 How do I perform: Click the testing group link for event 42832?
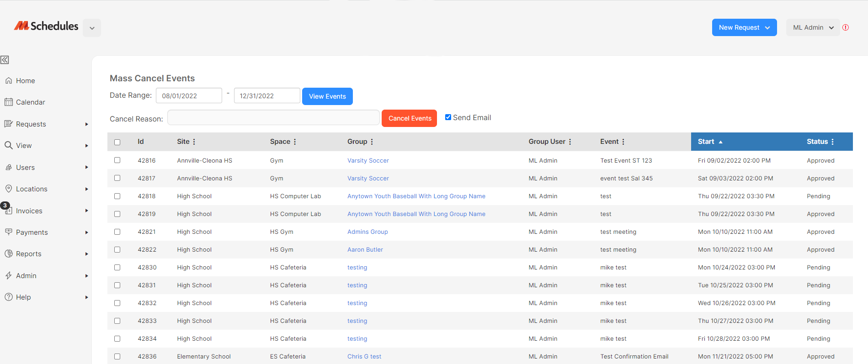click(x=357, y=303)
